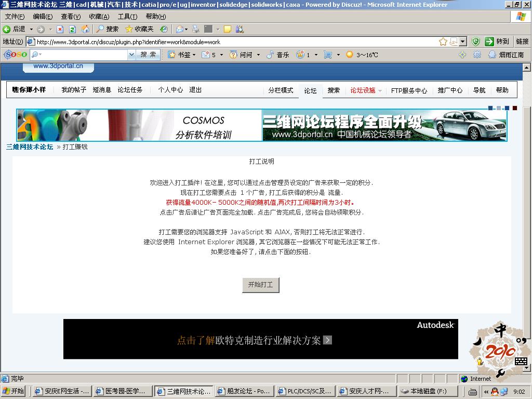Switch to 船友论坛 taskbar window
This screenshot has width=532, height=399.
pyautogui.click(x=244, y=391)
